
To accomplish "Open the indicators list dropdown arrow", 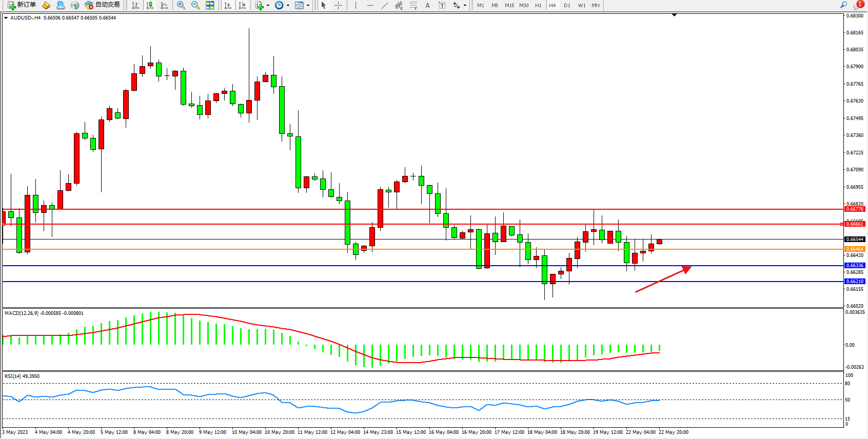I will (268, 5).
